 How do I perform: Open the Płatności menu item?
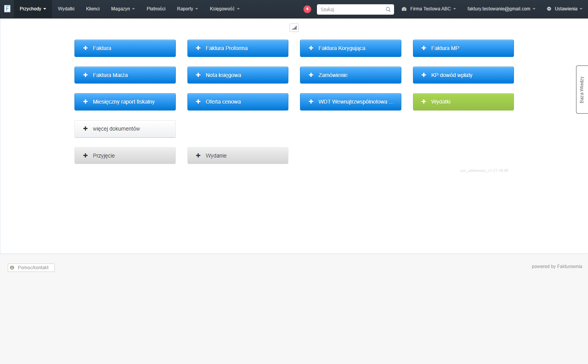(x=156, y=9)
